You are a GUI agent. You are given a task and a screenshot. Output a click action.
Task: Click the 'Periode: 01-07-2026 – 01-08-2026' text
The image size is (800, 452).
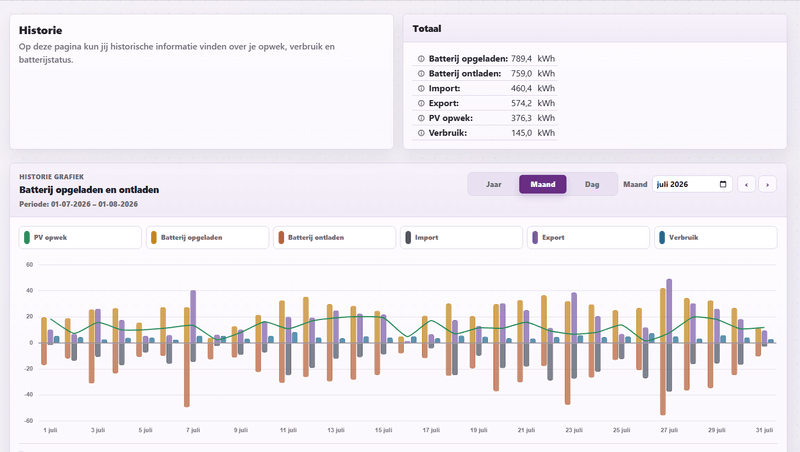pyautogui.click(x=79, y=204)
